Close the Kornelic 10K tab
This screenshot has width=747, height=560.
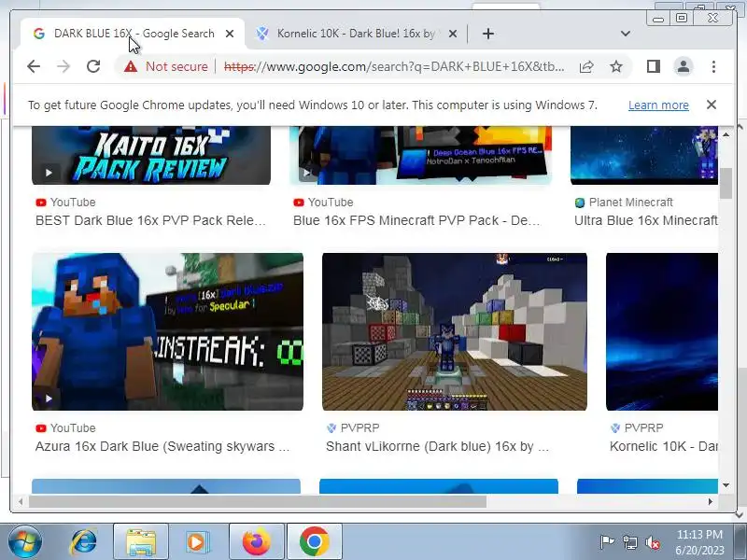453,34
